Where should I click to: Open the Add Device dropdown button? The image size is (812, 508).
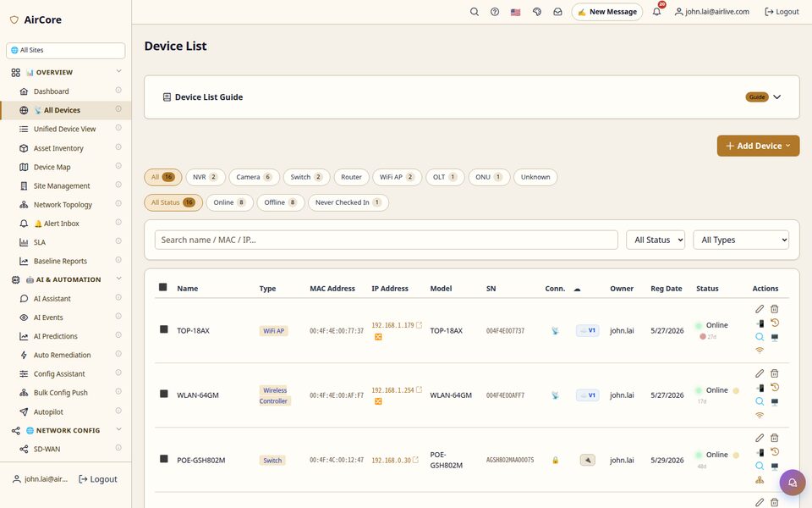[x=758, y=146]
